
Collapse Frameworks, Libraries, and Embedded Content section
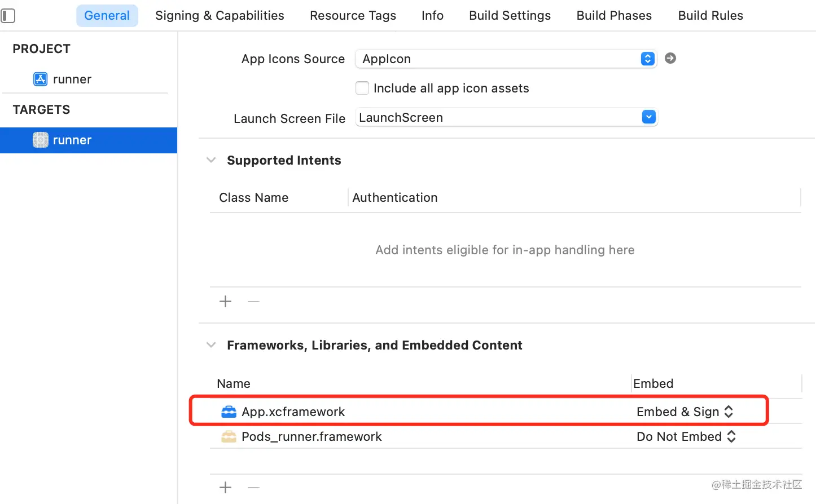211,345
